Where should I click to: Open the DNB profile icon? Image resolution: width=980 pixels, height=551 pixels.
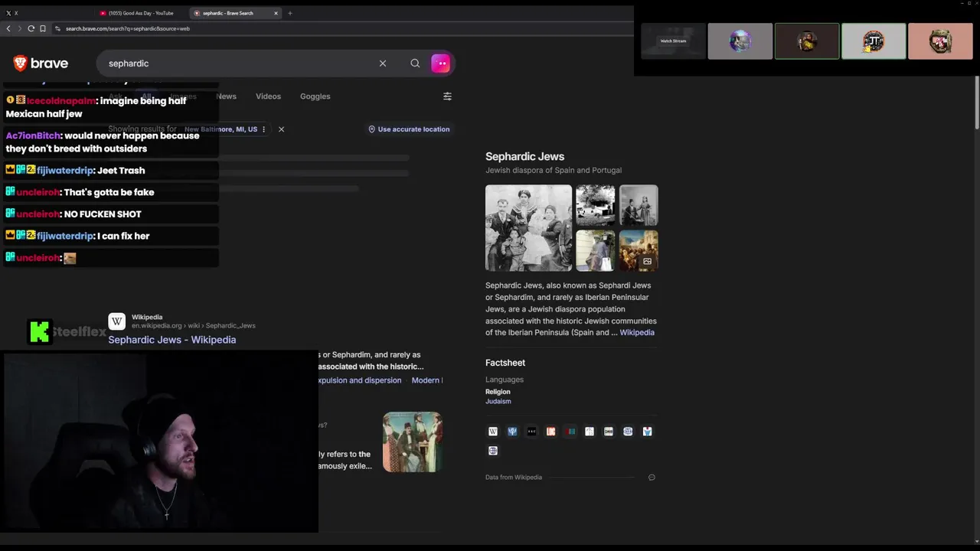(609, 432)
